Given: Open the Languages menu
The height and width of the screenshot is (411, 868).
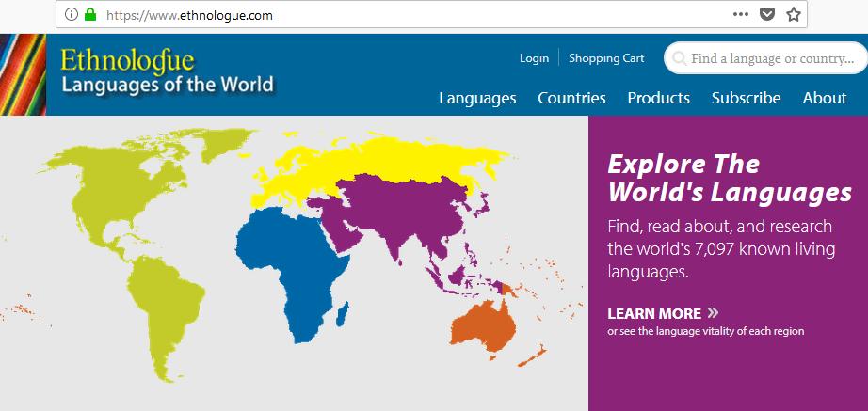Looking at the screenshot, I should tap(477, 99).
